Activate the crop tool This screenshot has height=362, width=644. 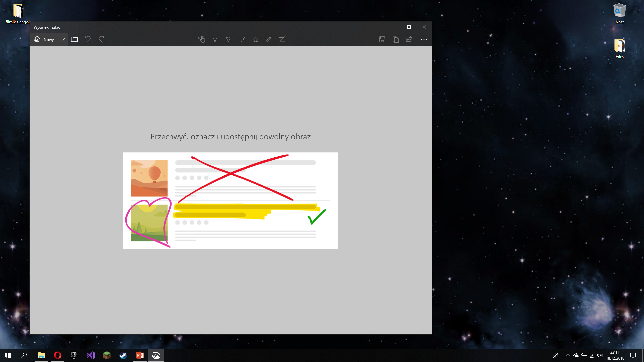pyautogui.click(x=282, y=39)
